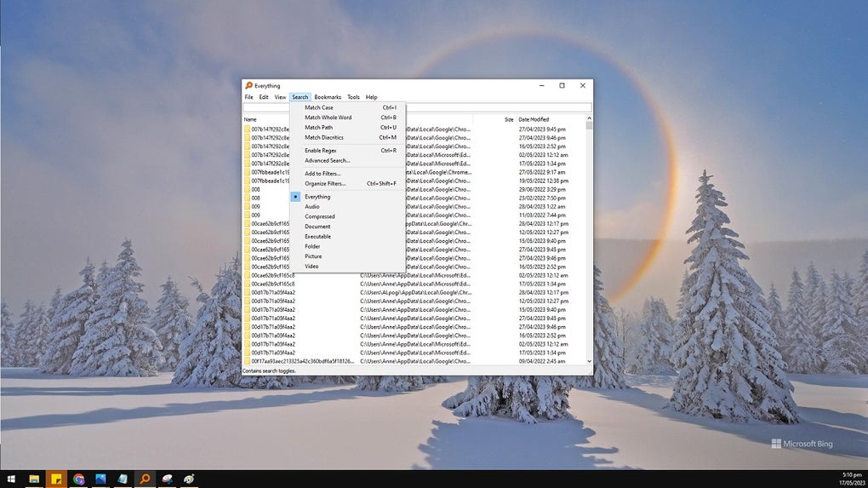Click the scrollbar down arrow in the results list
The width and height of the screenshot is (868, 488).
589,361
